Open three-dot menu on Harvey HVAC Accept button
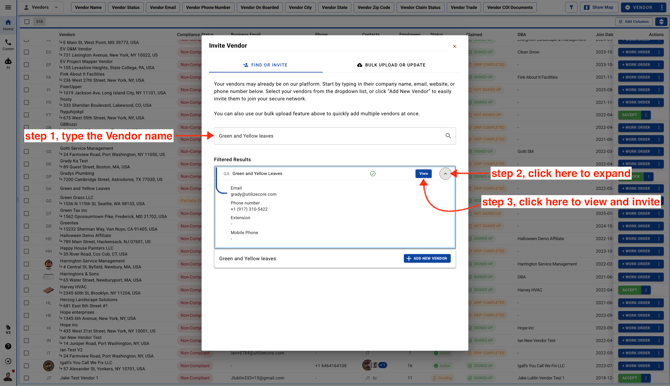The width and height of the screenshot is (670, 386). coord(646,290)
